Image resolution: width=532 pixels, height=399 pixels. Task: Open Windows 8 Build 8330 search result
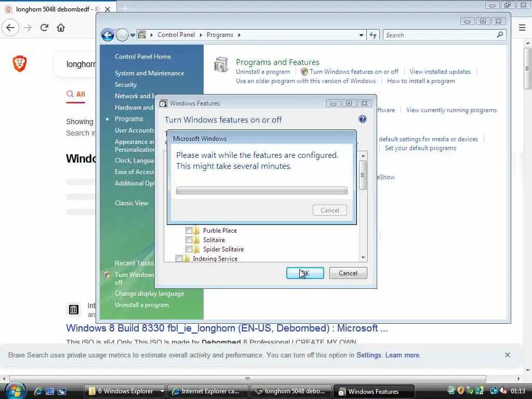pos(227,328)
